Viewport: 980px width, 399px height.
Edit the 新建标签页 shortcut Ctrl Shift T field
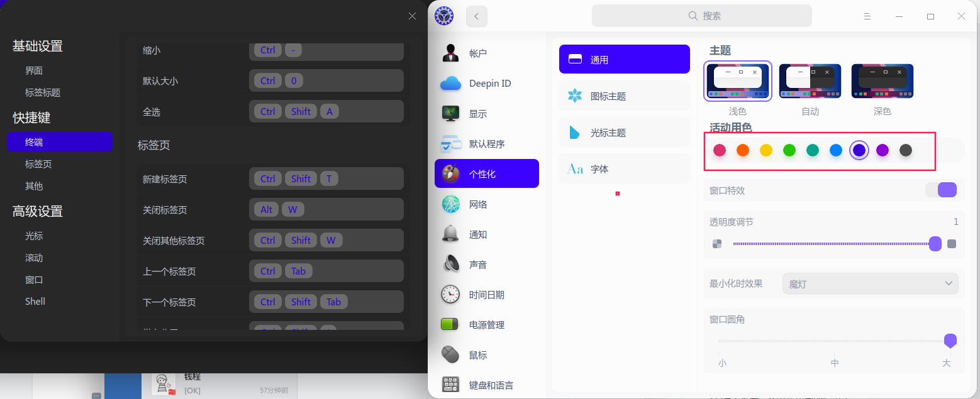click(x=326, y=179)
